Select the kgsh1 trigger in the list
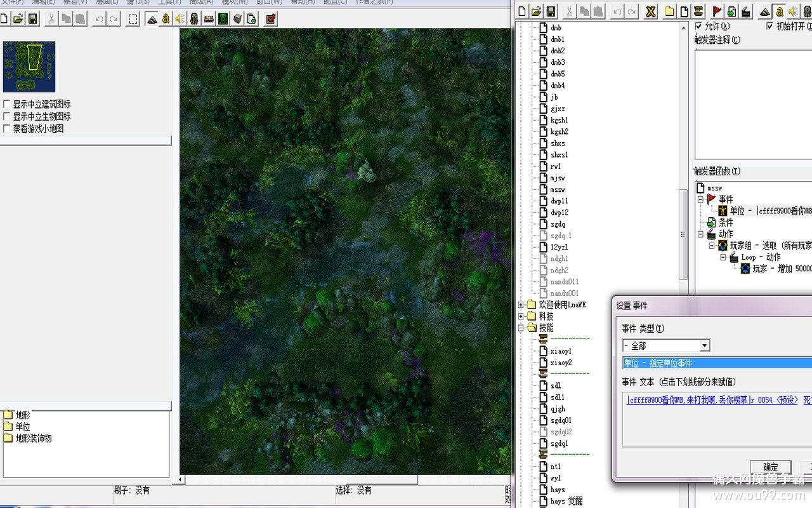This screenshot has width=812, height=508. 560,120
